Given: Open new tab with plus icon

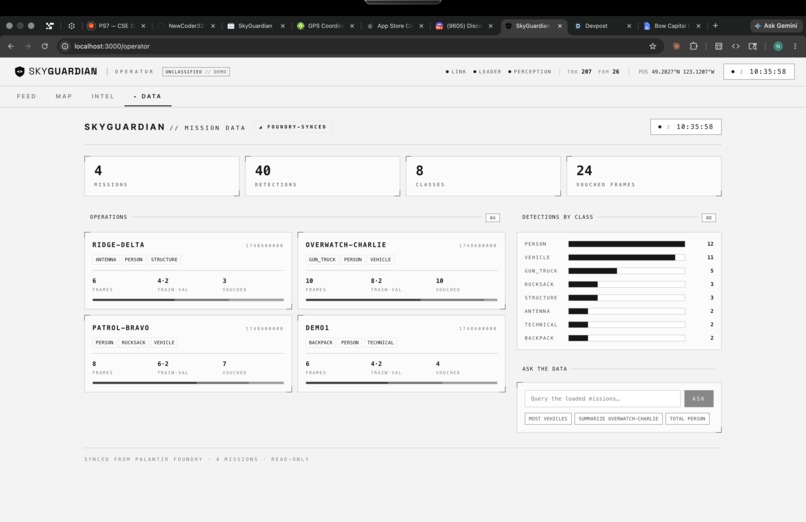Looking at the screenshot, I should click(x=715, y=26).
